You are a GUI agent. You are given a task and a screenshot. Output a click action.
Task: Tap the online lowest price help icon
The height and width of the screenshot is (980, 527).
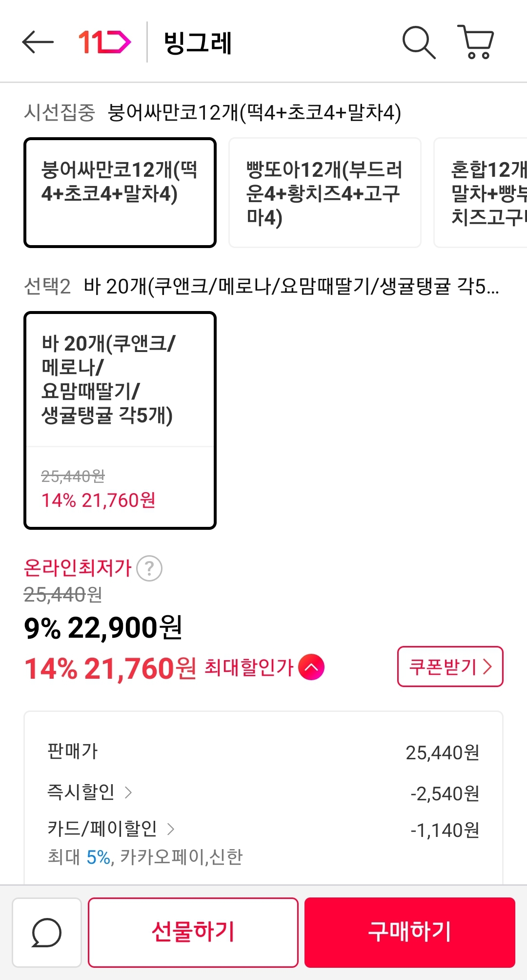tap(149, 568)
